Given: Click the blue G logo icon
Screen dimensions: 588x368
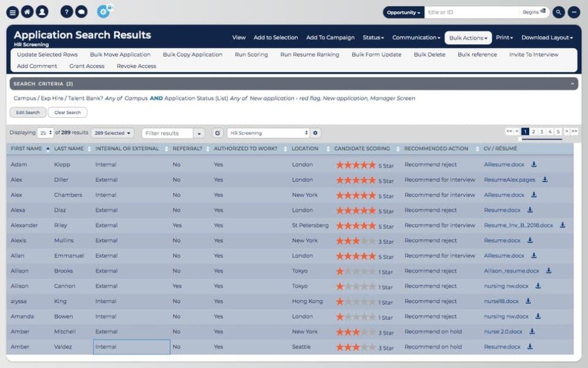Looking at the screenshot, I should click(x=103, y=12).
